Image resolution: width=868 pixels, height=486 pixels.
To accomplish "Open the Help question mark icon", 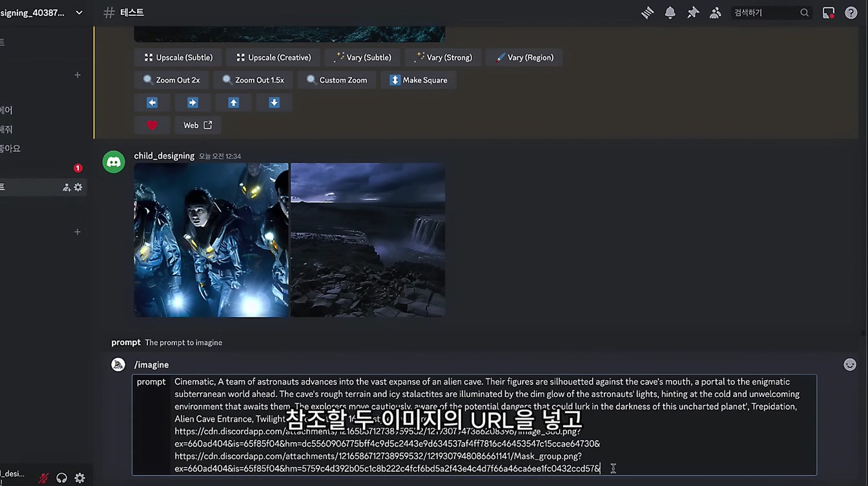I will pos(851,13).
